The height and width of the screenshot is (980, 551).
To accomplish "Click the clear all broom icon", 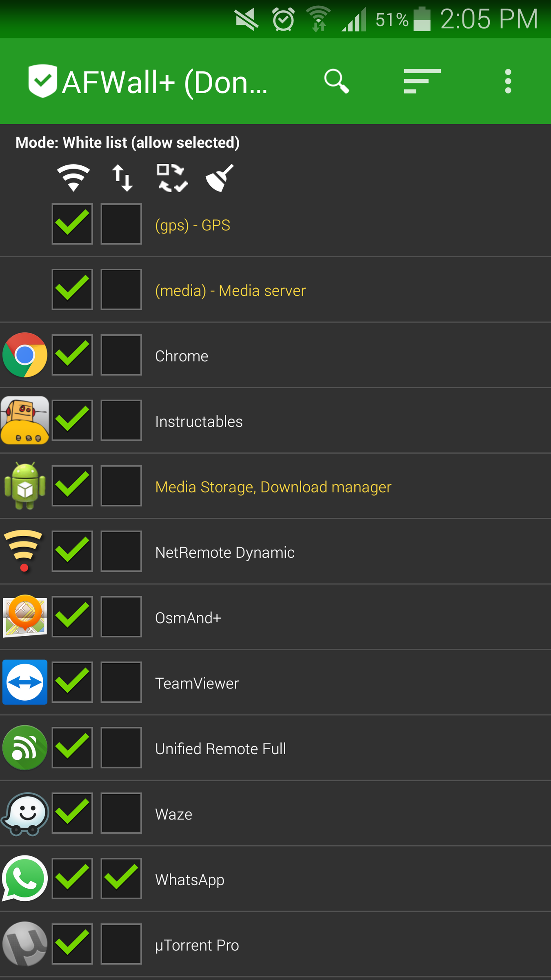I will click(x=220, y=178).
